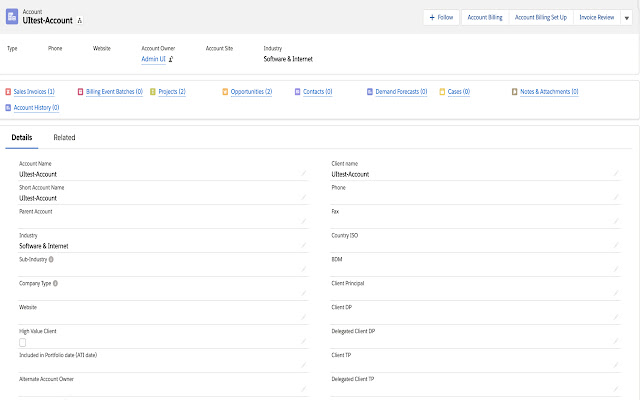640x400 pixels.
Task: Open the Invoice Review action
Action: pos(596,17)
